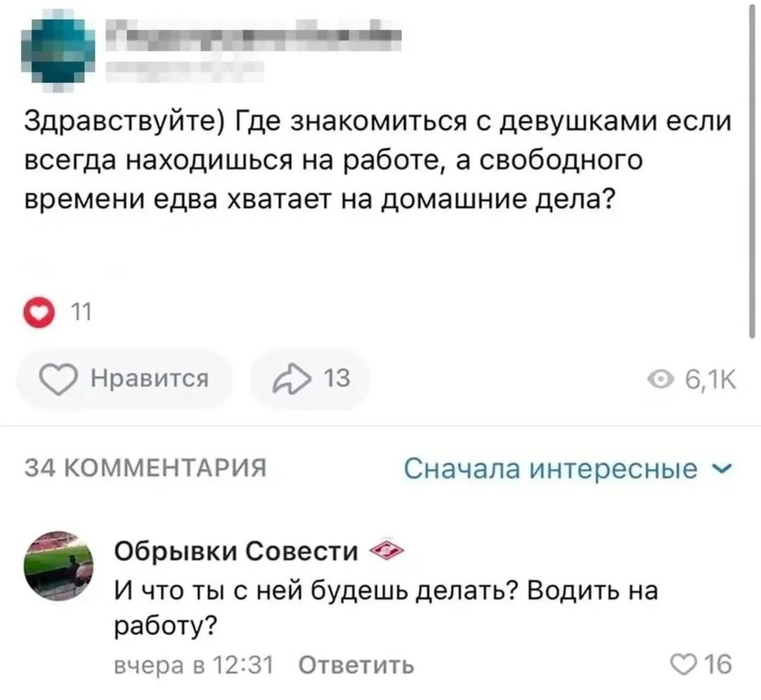Viewport: 761px width, 700px height.
Task: Click the 34 КОММЕНТАРИЯ header
Action: point(145,469)
